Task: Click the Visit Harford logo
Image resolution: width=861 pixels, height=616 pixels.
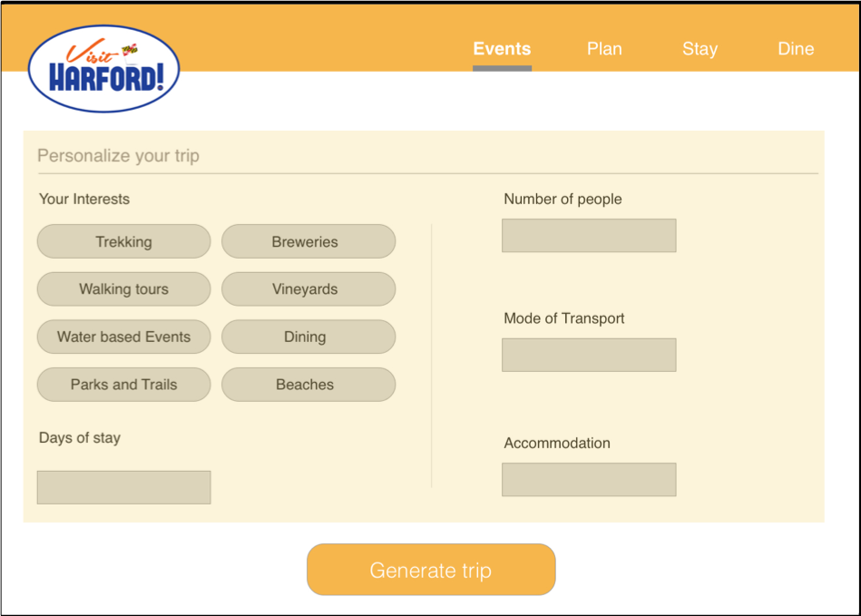Action: [x=103, y=69]
